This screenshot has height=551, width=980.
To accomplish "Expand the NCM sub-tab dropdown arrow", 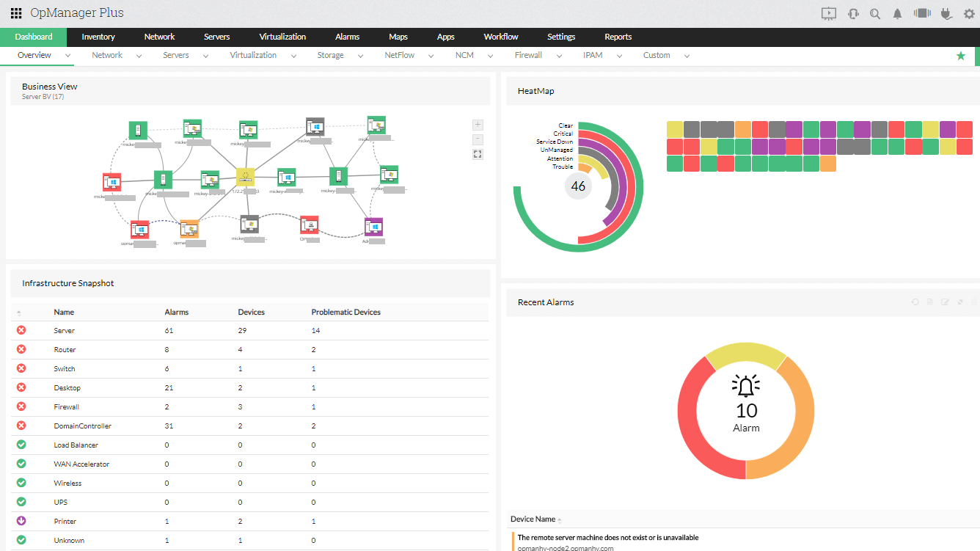I will [490, 56].
